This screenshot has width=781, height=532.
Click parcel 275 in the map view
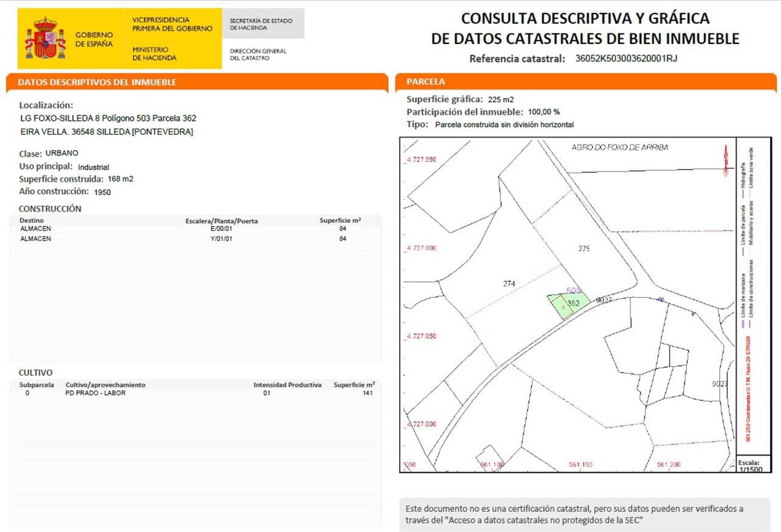pyautogui.click(x=584, y=248)
